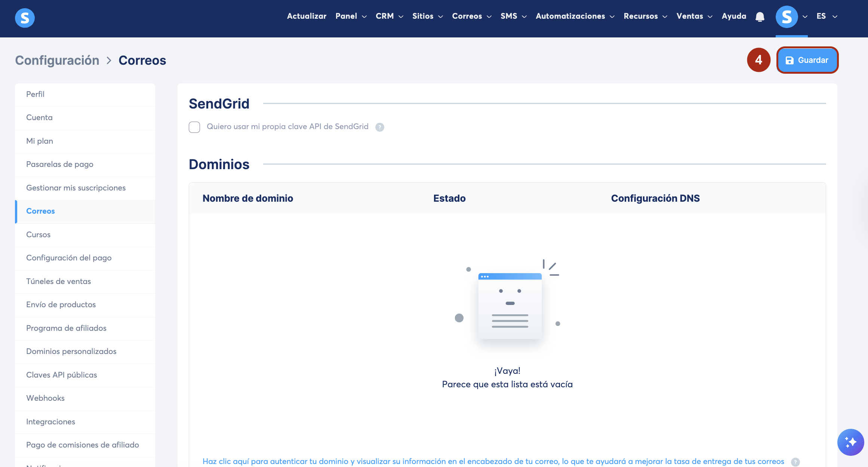Open the AI assistant sparkle button

(x=850, y=442)
